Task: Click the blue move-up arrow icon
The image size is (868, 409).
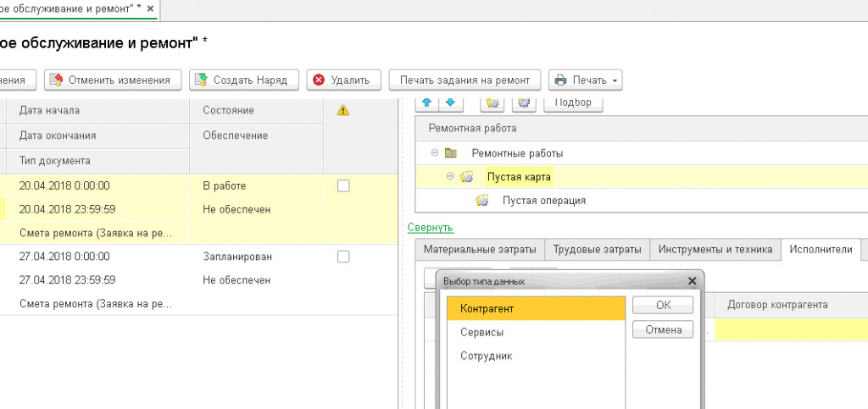Action: [x=426, y=102]
